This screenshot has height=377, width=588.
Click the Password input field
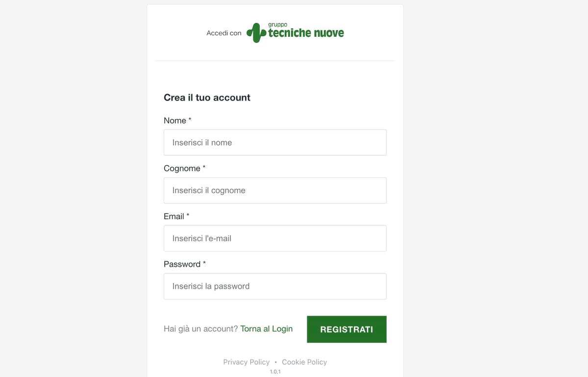274,286
